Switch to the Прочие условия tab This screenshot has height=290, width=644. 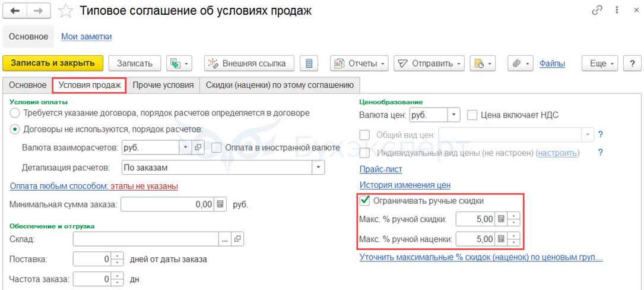pyautogui.click(x=163, y=85)
